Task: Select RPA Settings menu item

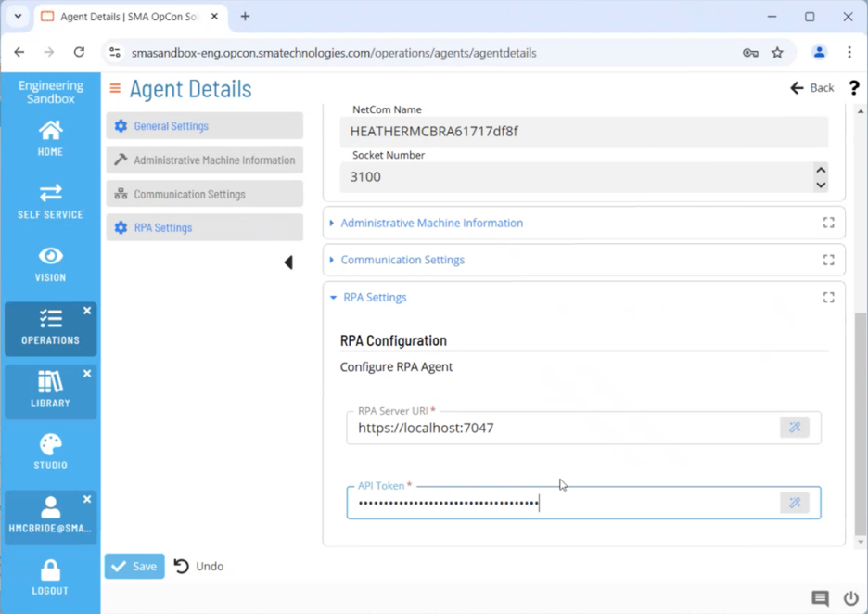Action: 205,227
